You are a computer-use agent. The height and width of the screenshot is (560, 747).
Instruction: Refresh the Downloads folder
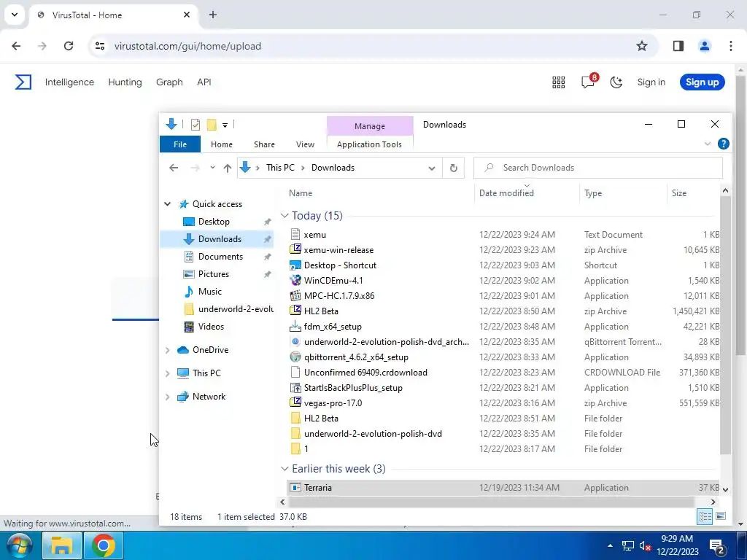pos(454,168)
